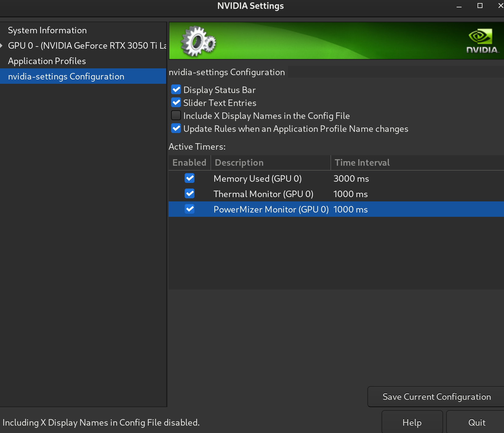Image resolution: width=504 pixels, height=433 pixels.
Task: Click Thermal Monitor's 1000 ms interval value
Action: (x=350, y=194)
